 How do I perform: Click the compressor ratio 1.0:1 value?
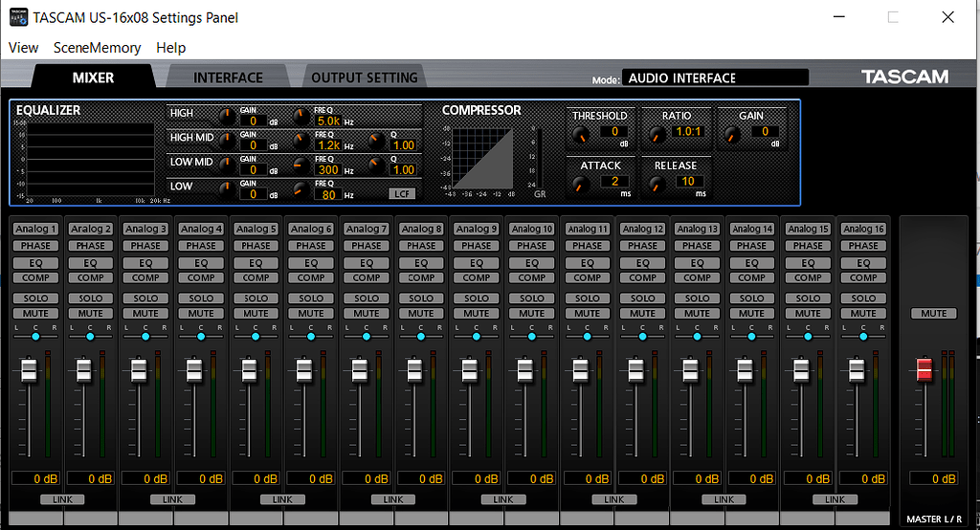pos(689,132)
